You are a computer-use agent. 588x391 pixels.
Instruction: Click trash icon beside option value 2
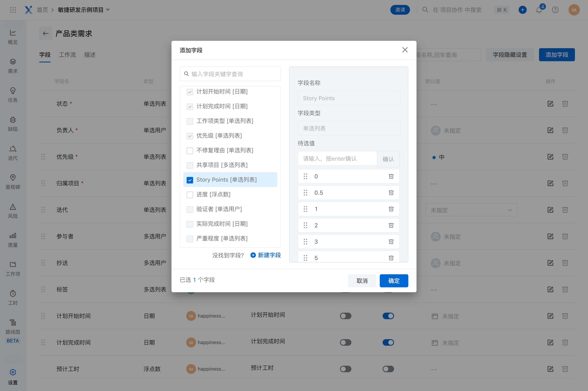pyautogui.click(x=391, y=225)
